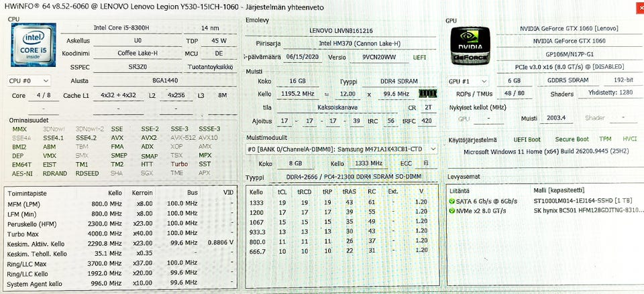Click the SSPEC value SR3Z0
Screen dimensions: 644x294
137,67
